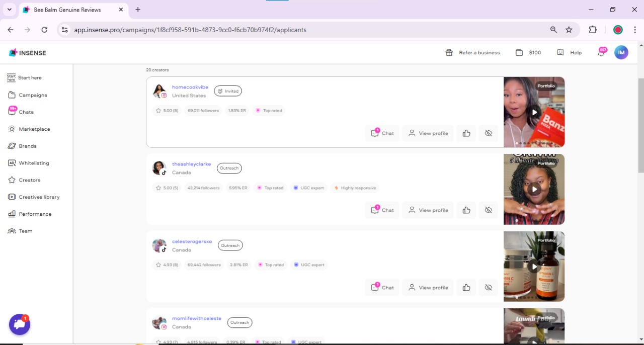Open the IM account avatar menu
Viewport: 644px width, 345px height.
point(621,52)
